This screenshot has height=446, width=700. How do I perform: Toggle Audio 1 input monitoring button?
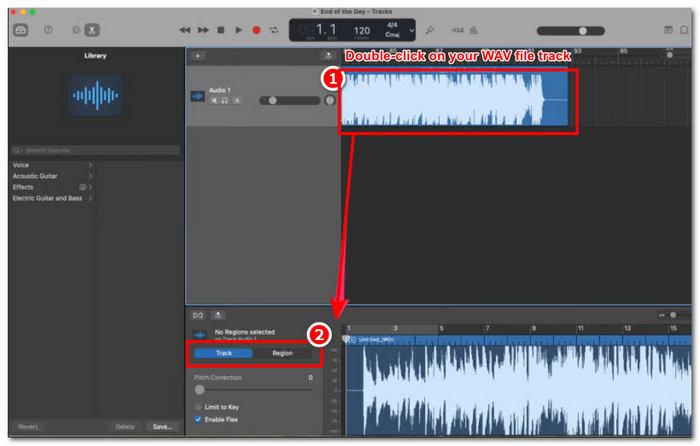click(237, 100)
